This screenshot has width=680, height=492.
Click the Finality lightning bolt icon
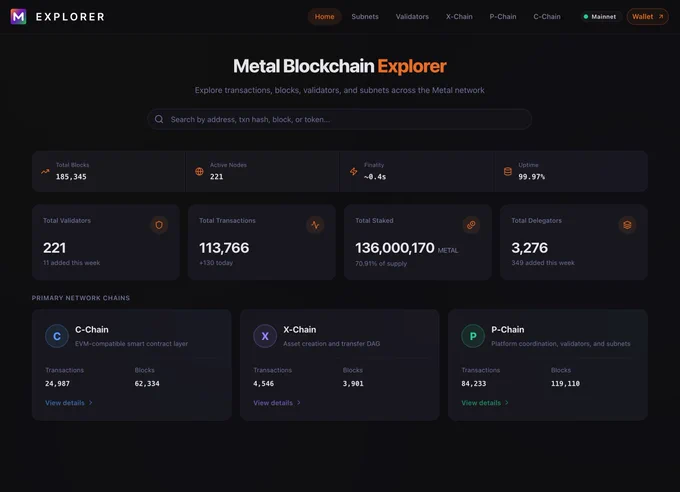tap(354, 171)
